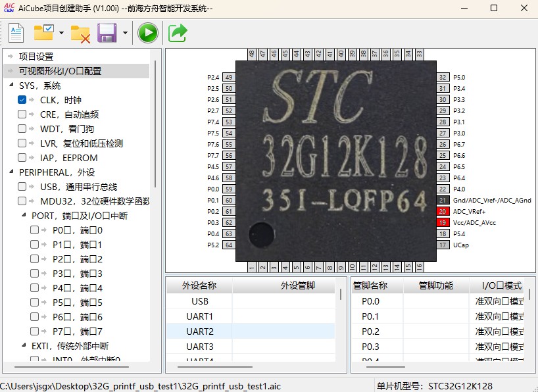
Task: Close project with folder X icon
Action: click(x=80, y=34)
